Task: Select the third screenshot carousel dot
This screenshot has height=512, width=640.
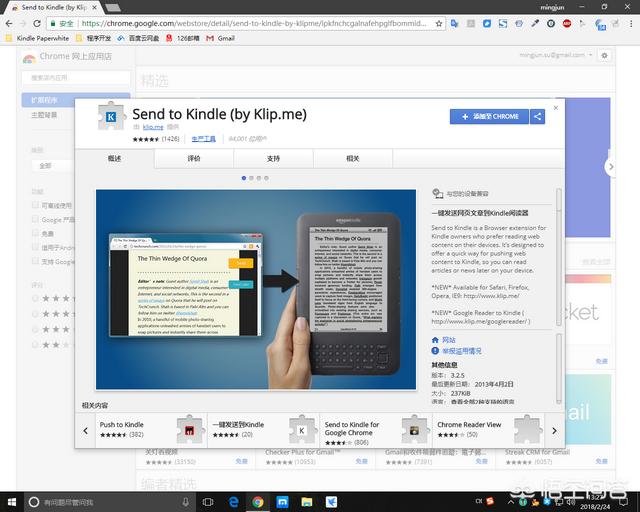Action: (x=259, y=178)
